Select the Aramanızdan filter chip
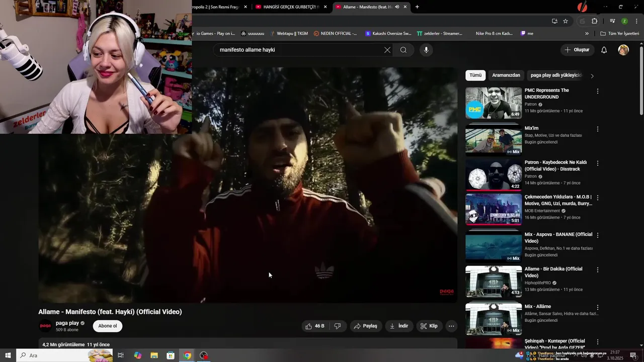 pyautogui.click(x=506, y=75)
